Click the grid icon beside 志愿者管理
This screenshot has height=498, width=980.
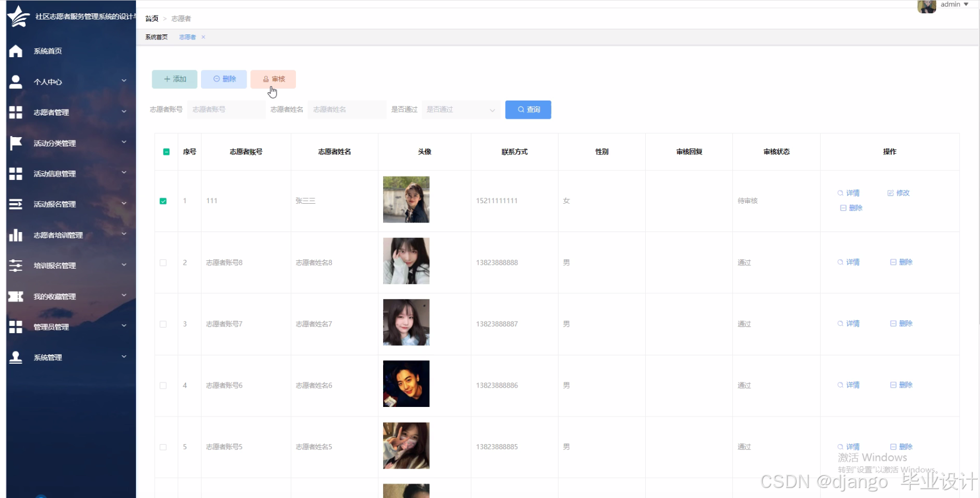[16, 112]
